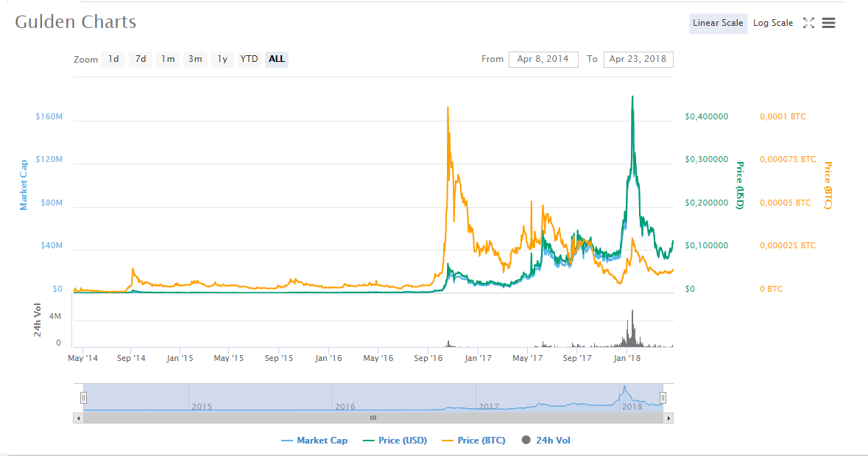Click the 2018 label in navigator
The height and width of the screenshot is (456, 868).
pyautogui.click(x=632, y=407)
